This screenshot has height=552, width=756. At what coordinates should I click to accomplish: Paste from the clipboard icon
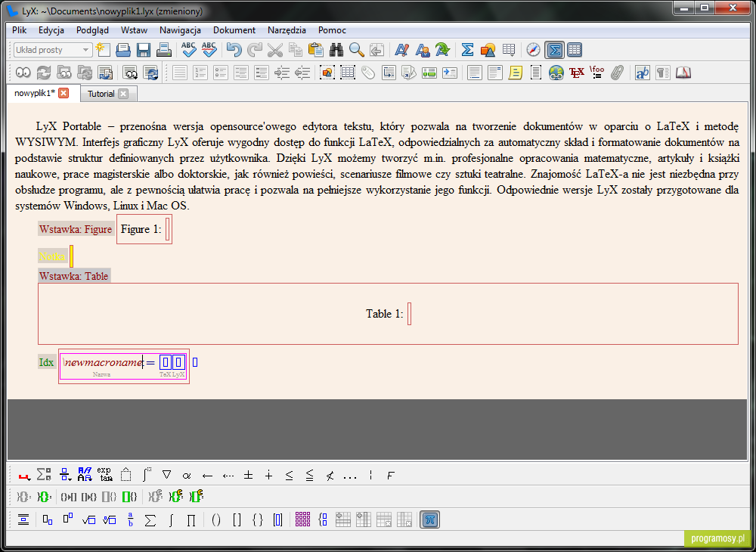316,50
